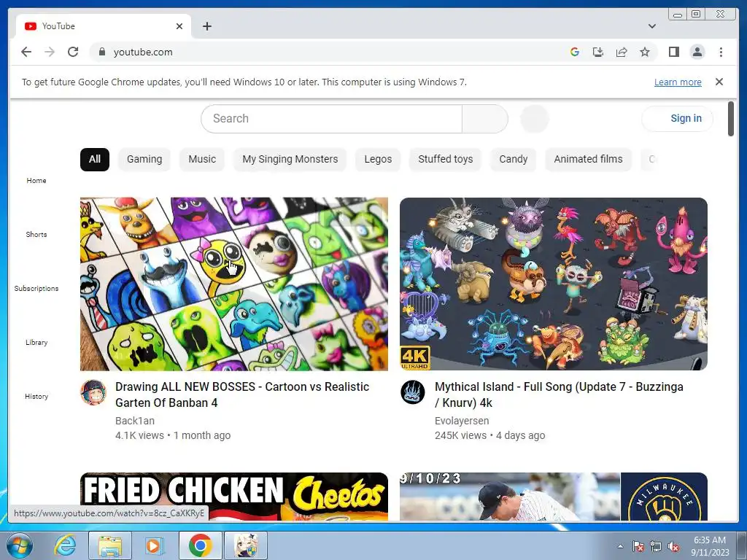Show hidden system tray icons
Viewport: 747px width, 560px height.
(620, 546)
